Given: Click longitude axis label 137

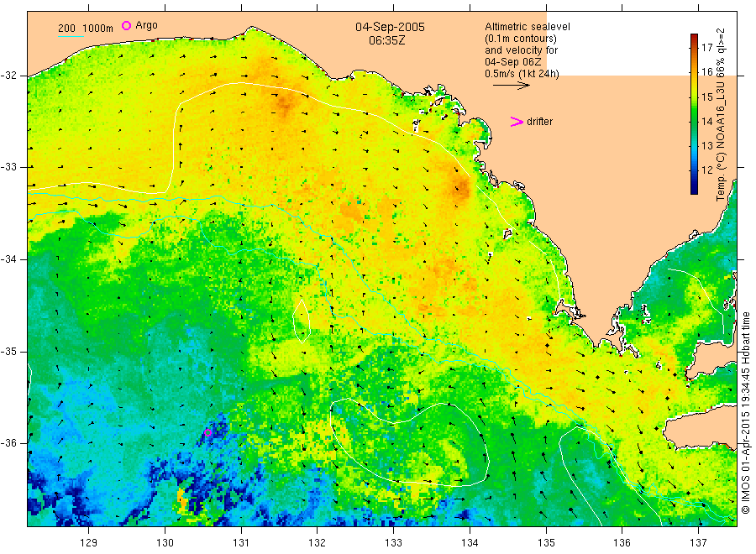Looking at the screenshot, I should click(698, 543).
